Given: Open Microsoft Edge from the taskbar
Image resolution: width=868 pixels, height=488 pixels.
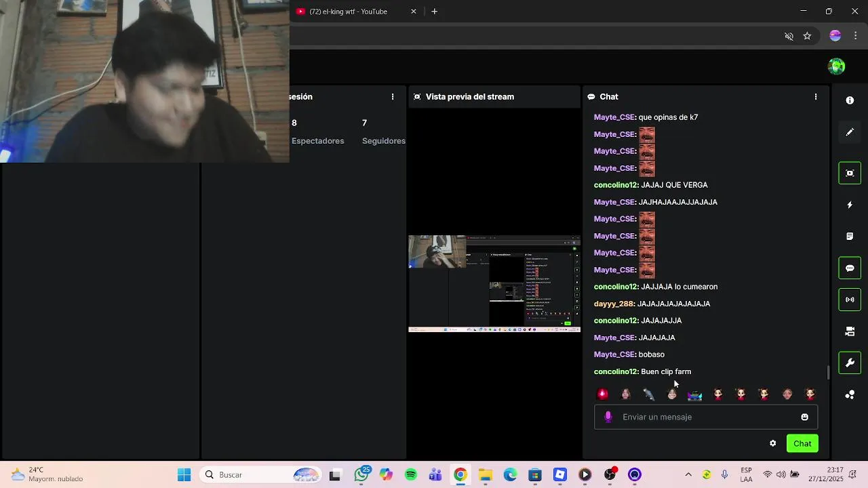Looking at the screenshot, I should 510,475.
